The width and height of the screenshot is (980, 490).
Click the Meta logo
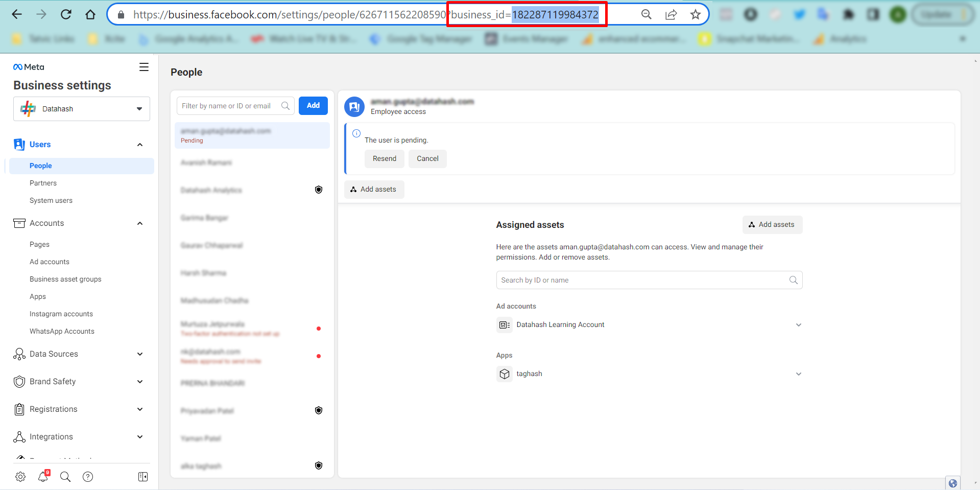click(x=29, y=67)
